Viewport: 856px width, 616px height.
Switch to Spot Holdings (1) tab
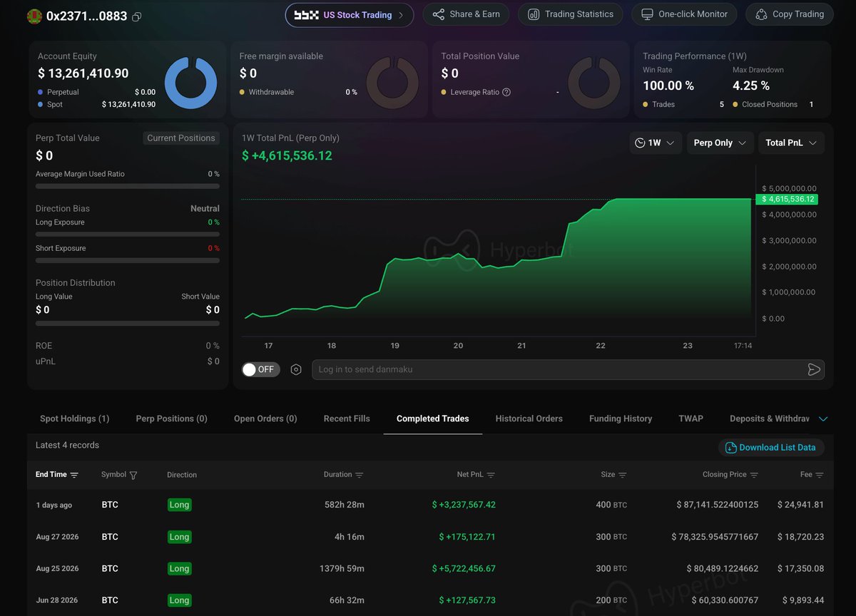(x=75, y=419)
